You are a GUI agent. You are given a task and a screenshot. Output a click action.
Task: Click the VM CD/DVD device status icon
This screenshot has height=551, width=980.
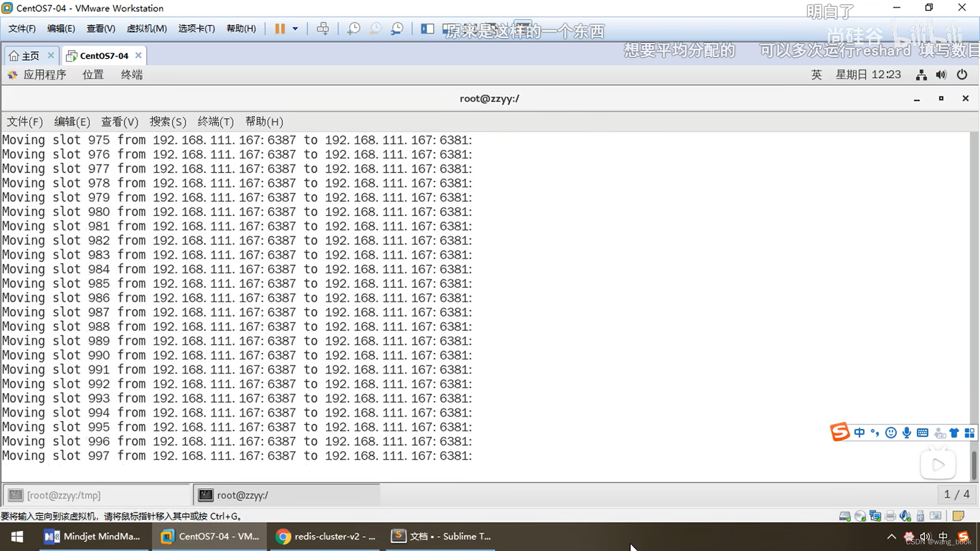[x=860, y=516]
